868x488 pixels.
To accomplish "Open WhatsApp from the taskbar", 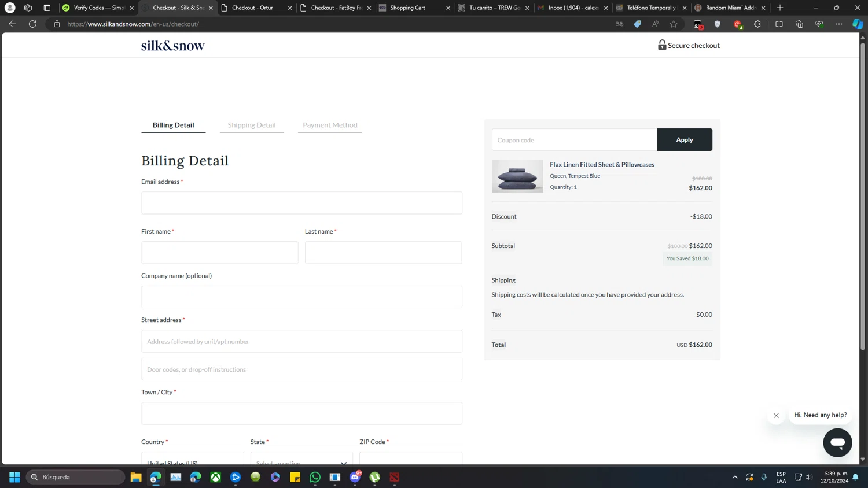I will 315,477.
